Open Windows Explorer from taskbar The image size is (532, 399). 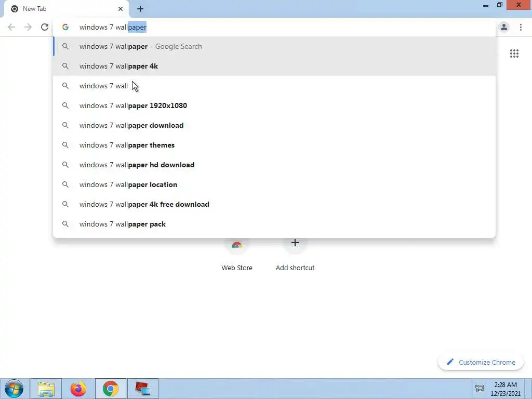coord(46,389)
